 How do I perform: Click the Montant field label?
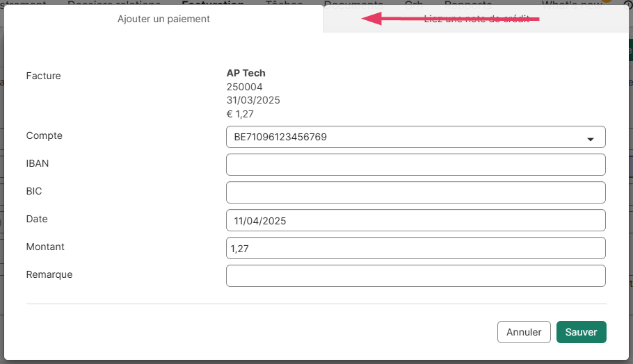coord(45,247)
